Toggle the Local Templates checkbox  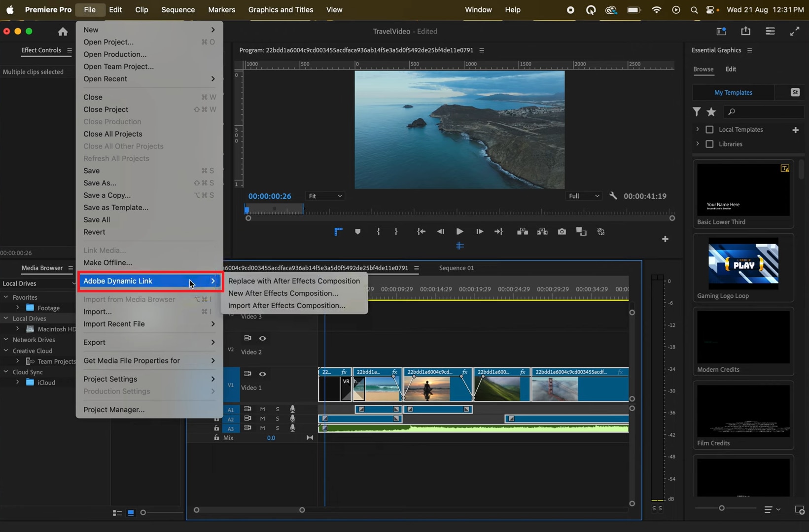click(x=709, y=130)
